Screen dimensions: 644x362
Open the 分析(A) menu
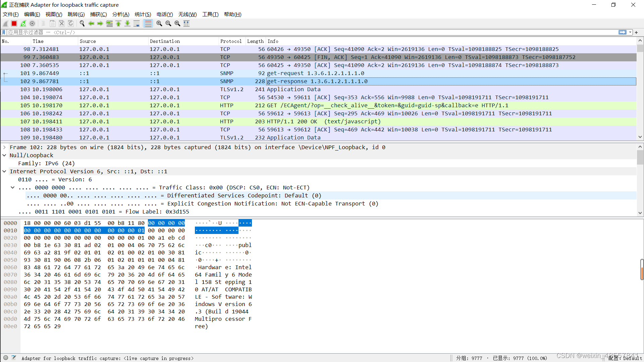tap(120, 14)
